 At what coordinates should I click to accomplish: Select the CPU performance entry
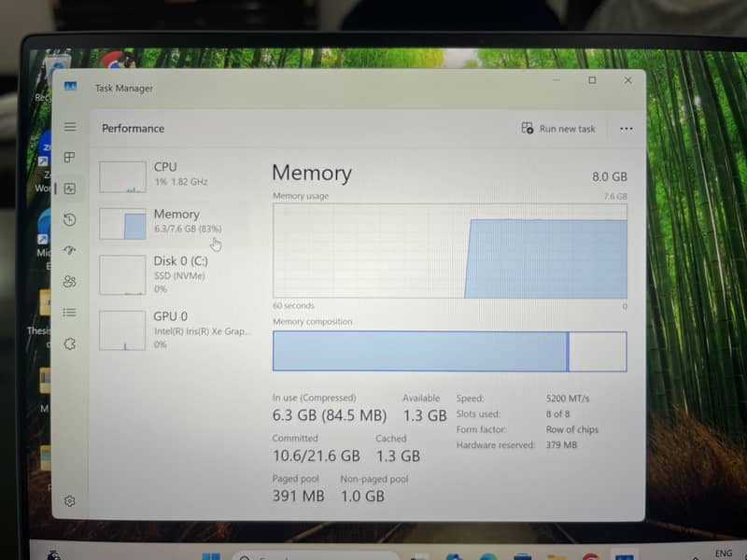(177, 175)
